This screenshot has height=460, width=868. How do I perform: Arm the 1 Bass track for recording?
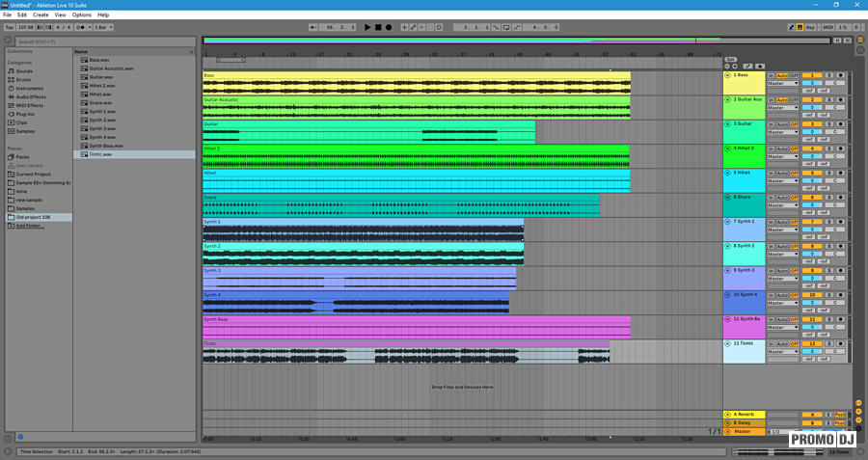(840, 75)
